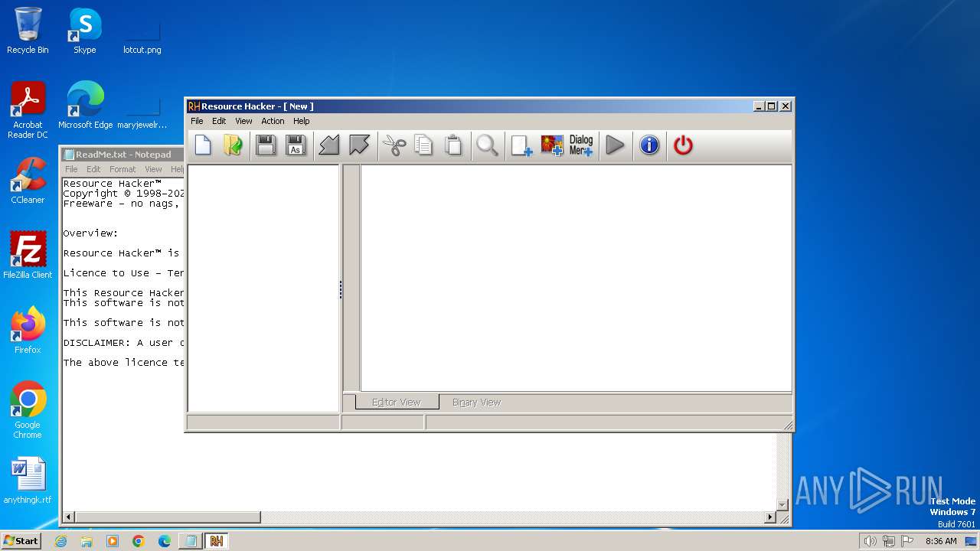Click Notepad's scroll left arrow

pos(69,517)
